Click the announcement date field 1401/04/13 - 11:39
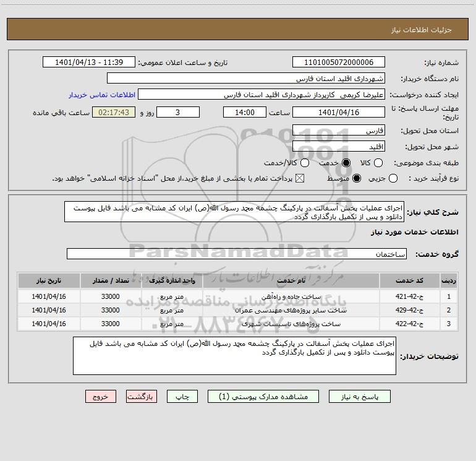The height and width of the screenshot is (461, 476). [89, 62]
